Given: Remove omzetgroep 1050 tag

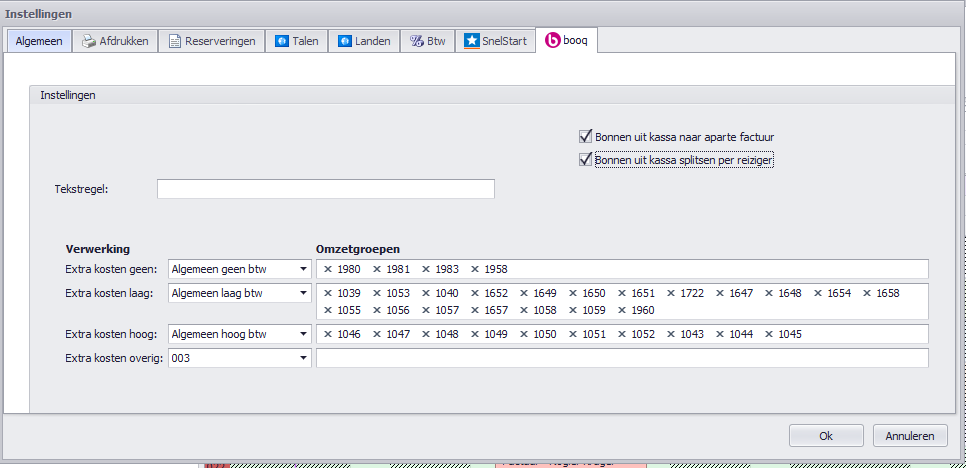Looking at the screenshot, I should [x=524, y=334].
